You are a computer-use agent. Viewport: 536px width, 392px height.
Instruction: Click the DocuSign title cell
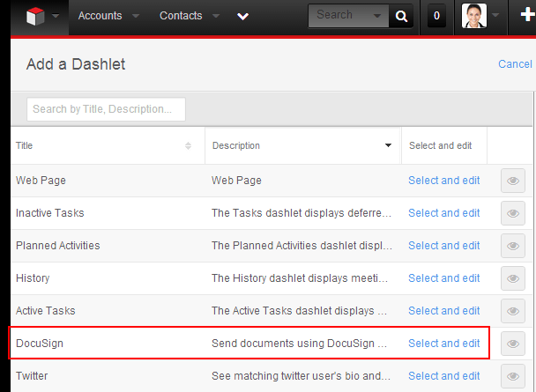(x=40, y=344)
